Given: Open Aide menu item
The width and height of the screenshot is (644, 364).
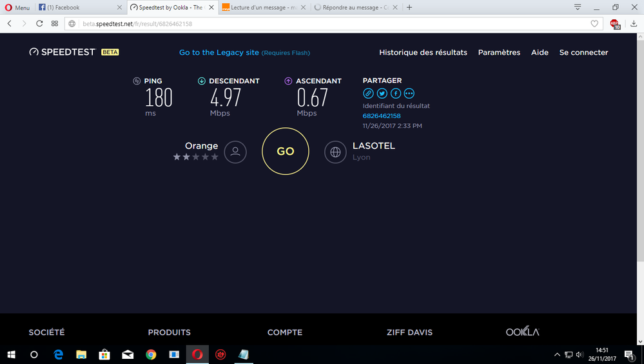Looking at the screenshot, I should coord(540,52).
